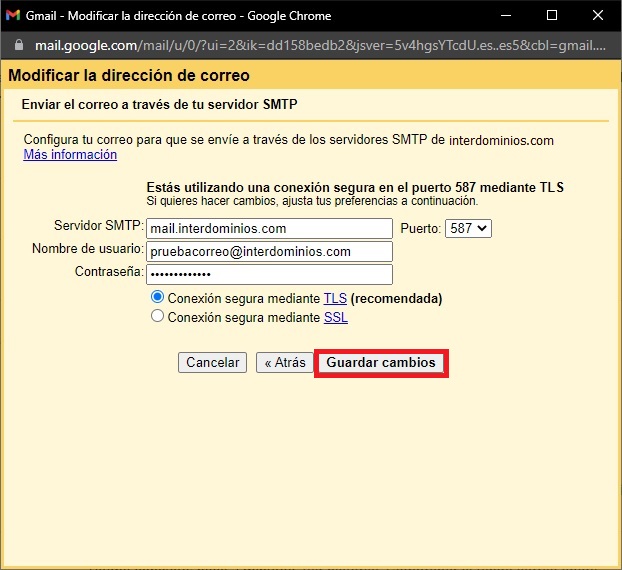Open the SSL help link
This screenshot has width=622, height=570.
coord(336,317)
